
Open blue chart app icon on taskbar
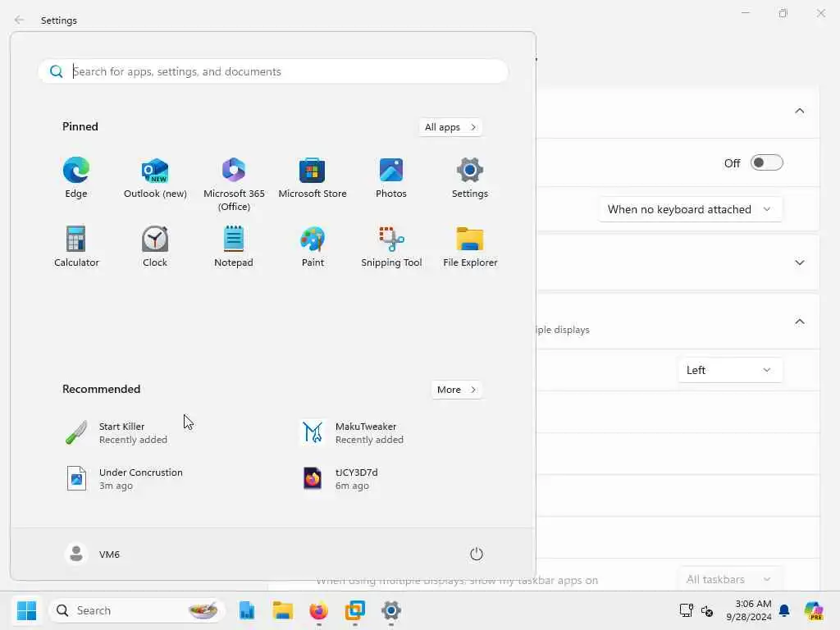[x=246, y=610]
